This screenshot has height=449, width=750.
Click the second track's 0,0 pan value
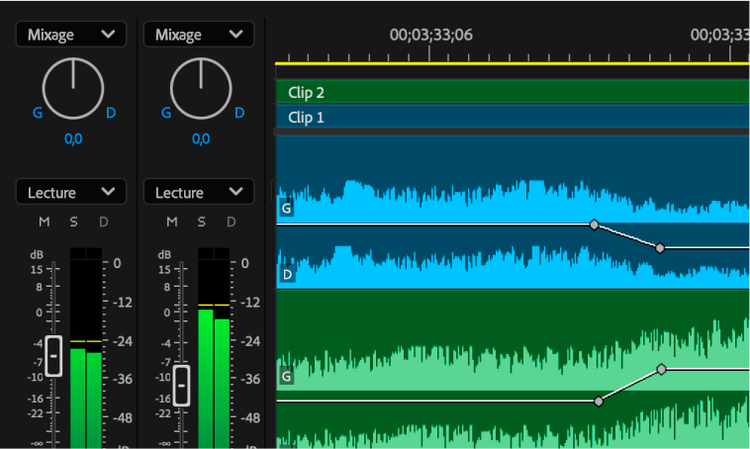pos(201,139)
